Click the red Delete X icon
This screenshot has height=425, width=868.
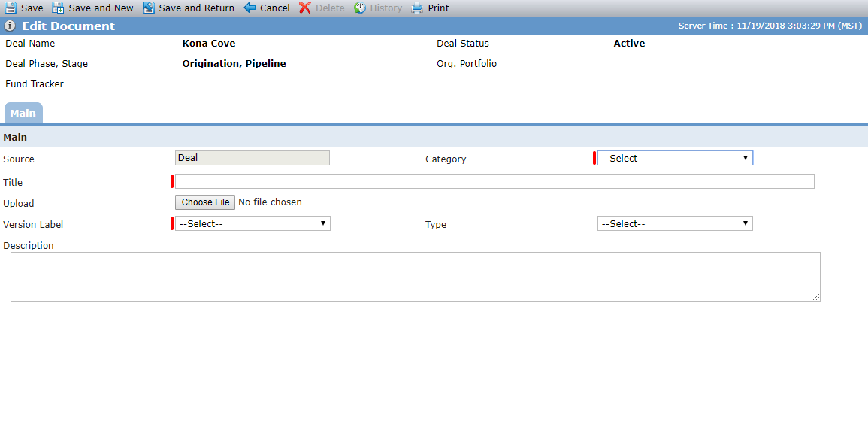305,8
